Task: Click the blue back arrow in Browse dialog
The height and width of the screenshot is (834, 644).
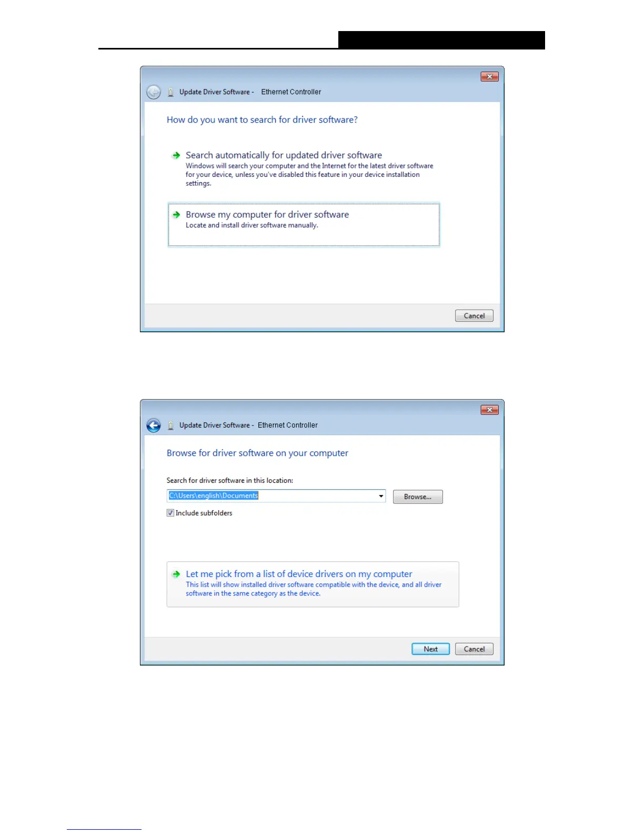Action: (154, 425)
